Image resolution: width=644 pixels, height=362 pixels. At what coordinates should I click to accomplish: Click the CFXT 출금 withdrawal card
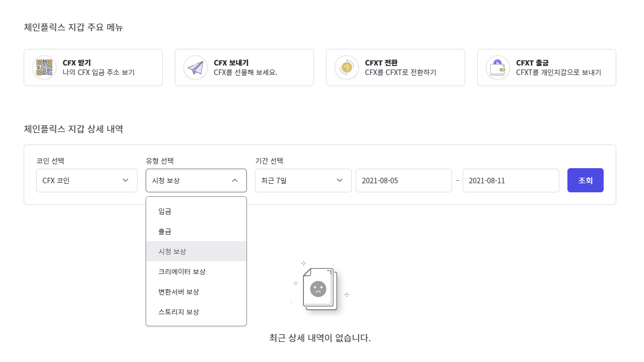pyautogui.click(x=547, y=67)
